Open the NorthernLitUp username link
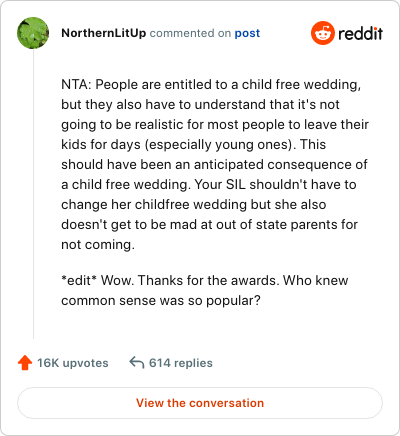This screenshot has width=400, height=436. 104,33
